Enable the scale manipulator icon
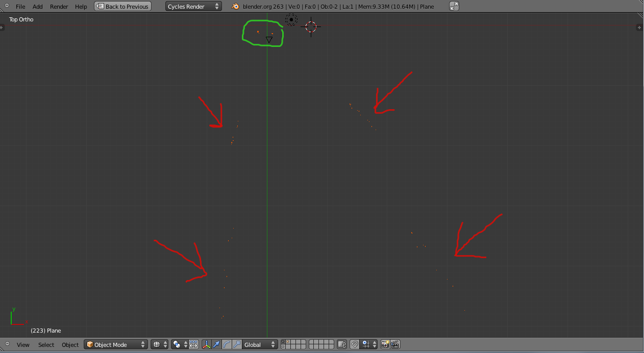Viewport: 644px width, 353px height. (237, 344)
